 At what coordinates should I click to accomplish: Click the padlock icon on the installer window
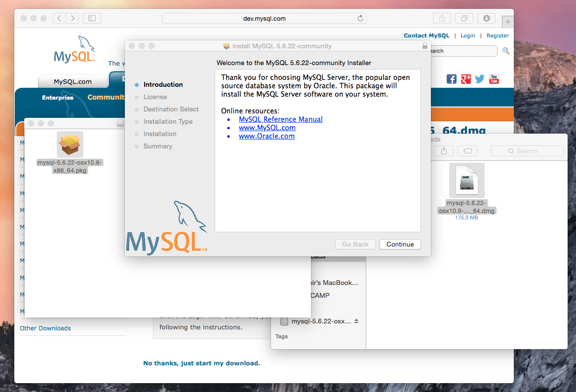click(x=424, y=45)
